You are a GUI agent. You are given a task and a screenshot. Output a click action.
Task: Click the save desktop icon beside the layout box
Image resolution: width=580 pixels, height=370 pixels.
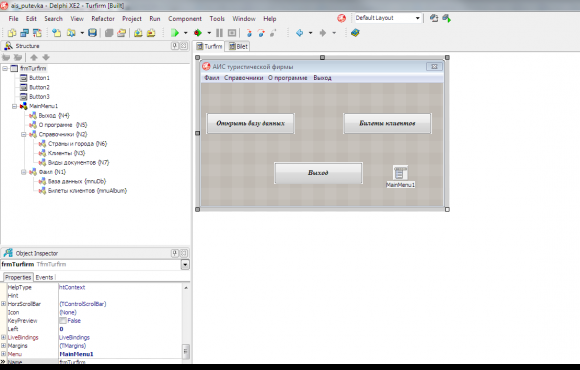click(434, 18)
